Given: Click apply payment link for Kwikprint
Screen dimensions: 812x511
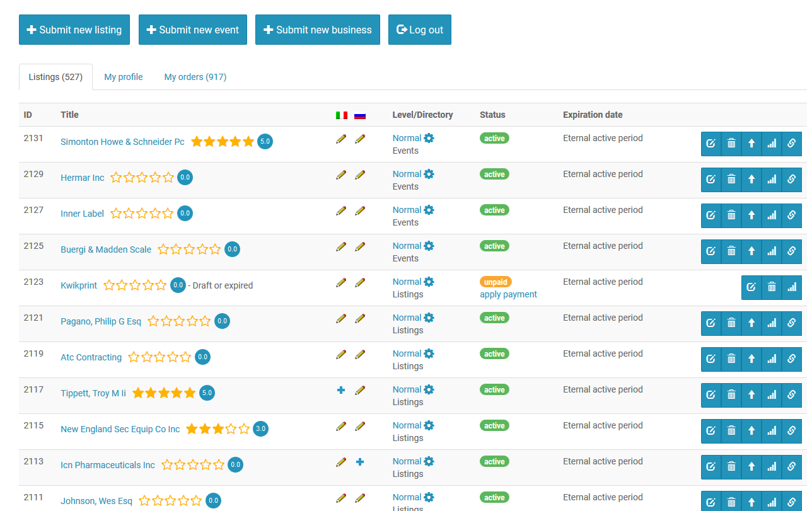Looking at the screenshot, I should click(x=508, y=294).
